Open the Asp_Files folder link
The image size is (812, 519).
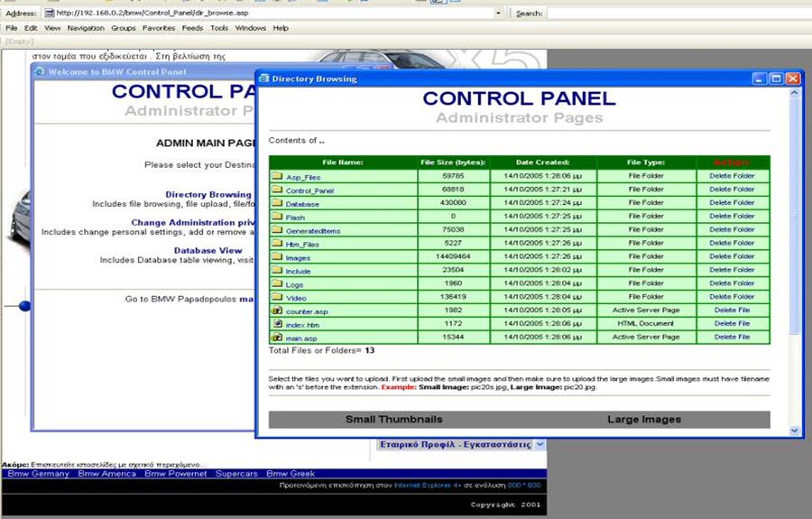303,177
